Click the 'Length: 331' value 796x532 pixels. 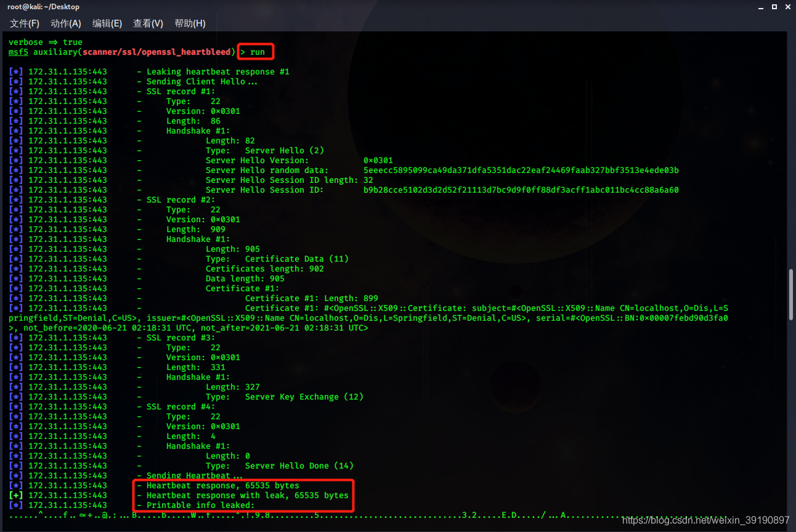click(196, 368)
